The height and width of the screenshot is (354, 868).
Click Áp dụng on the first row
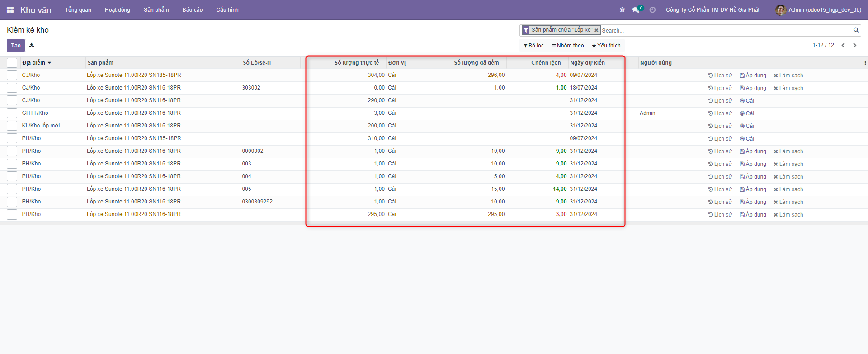[753, 76]
